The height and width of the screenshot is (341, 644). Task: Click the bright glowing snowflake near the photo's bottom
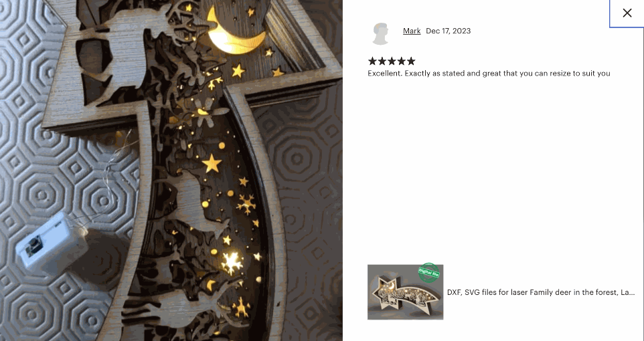click(232, 263)
